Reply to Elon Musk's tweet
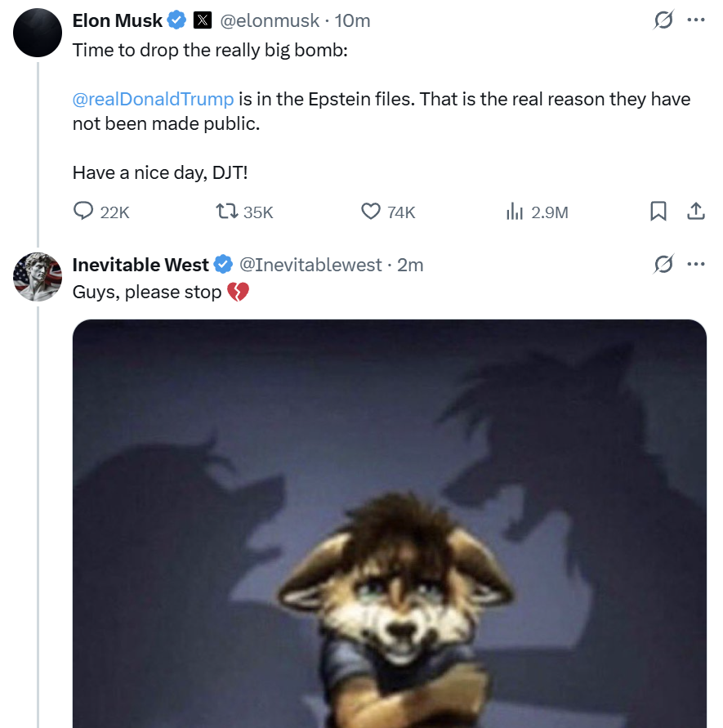Screen dimensions: 723x728 [x=83, y=211]
